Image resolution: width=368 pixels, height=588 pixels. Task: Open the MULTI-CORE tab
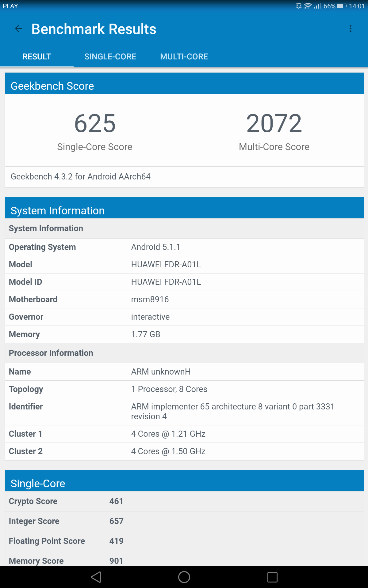(x=184, y=57)
